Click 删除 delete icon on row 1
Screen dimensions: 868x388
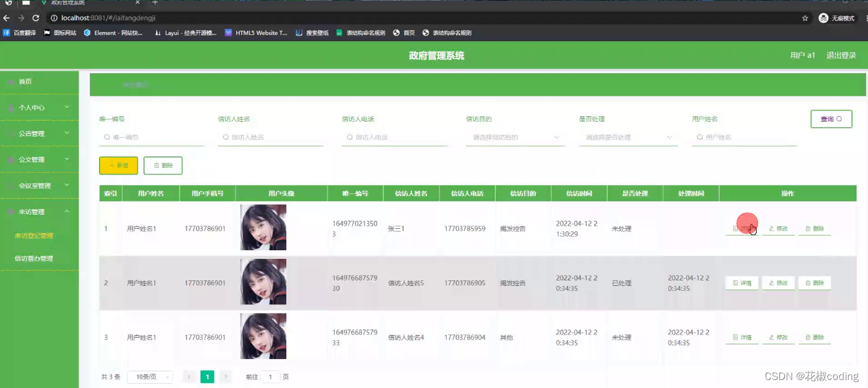coord(814,228)
